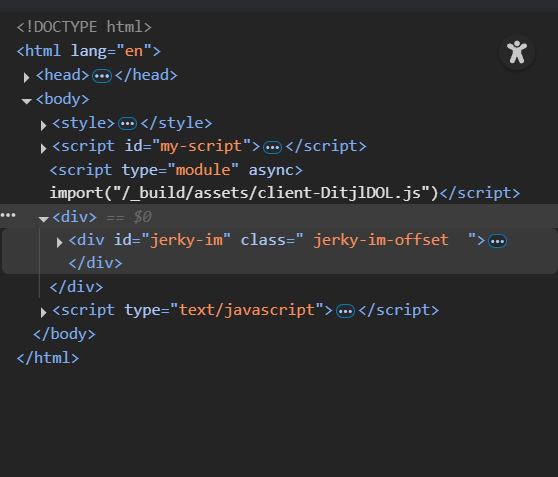This screenshot has height=477, width=558.
Task: Open three-dot actions menu beside selected div
Action: (x=8, y=215)
